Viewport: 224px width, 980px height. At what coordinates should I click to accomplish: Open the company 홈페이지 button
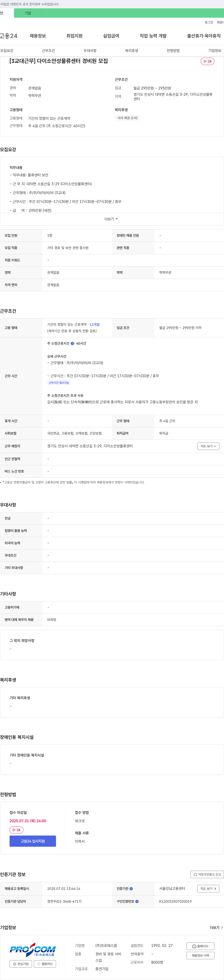coord(200,946)
